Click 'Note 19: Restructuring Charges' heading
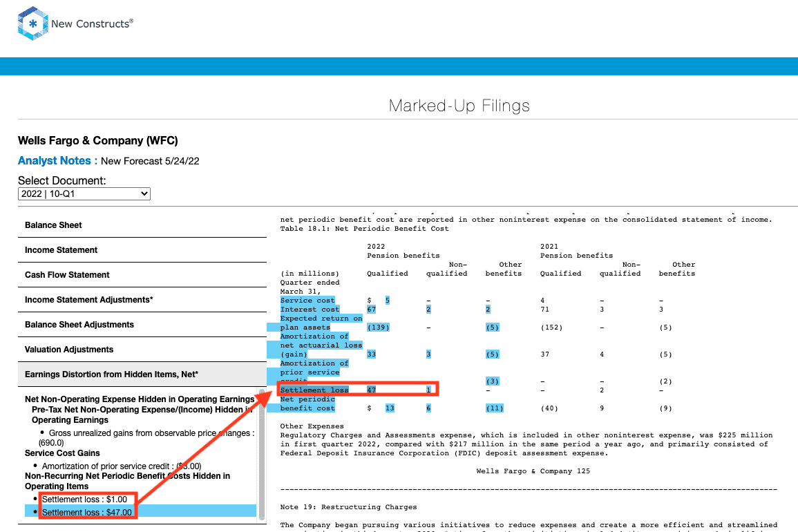Viewport: 798px width, 532px height. 349,507
